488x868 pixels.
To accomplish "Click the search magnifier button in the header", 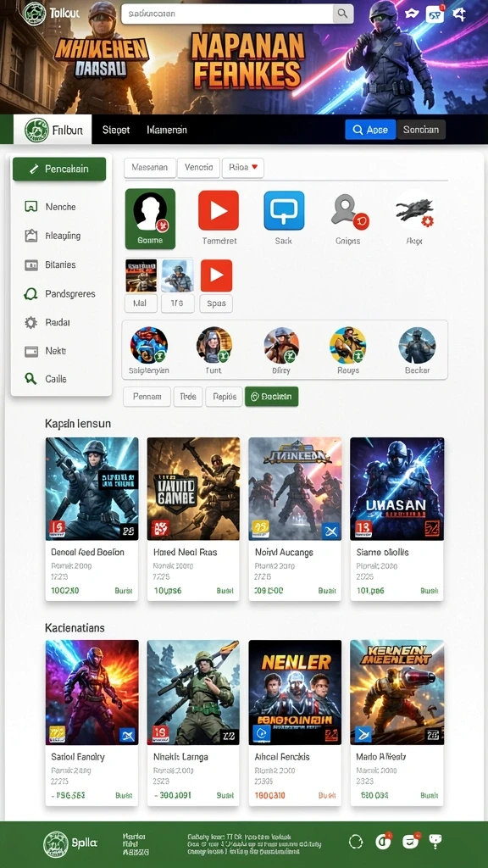I will point(342,14).
